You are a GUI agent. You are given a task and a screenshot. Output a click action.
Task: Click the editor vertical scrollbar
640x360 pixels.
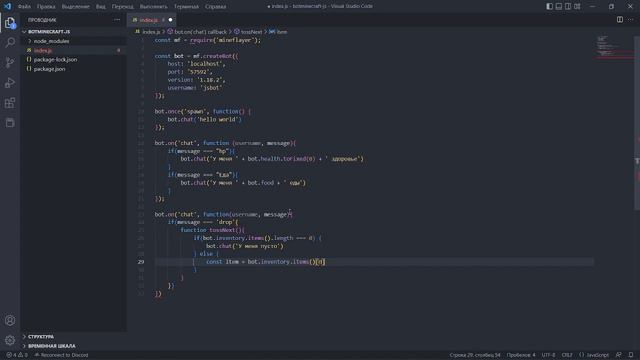pyautogui.click(x=637, y=122)
